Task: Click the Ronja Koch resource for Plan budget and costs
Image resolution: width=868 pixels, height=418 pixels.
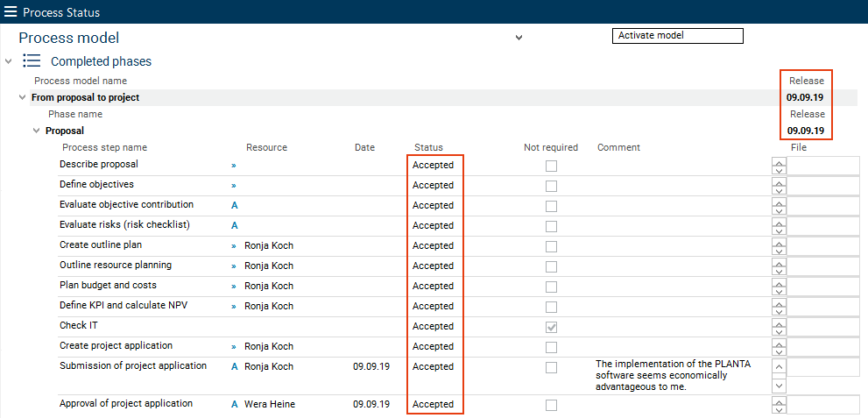Action: [269, 286]
